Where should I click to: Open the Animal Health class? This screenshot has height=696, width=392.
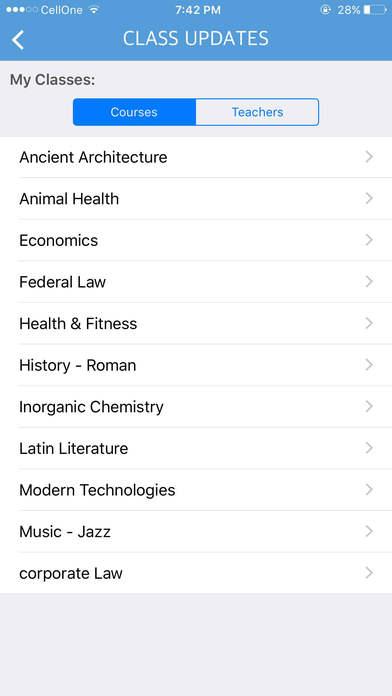pos(196,198)
